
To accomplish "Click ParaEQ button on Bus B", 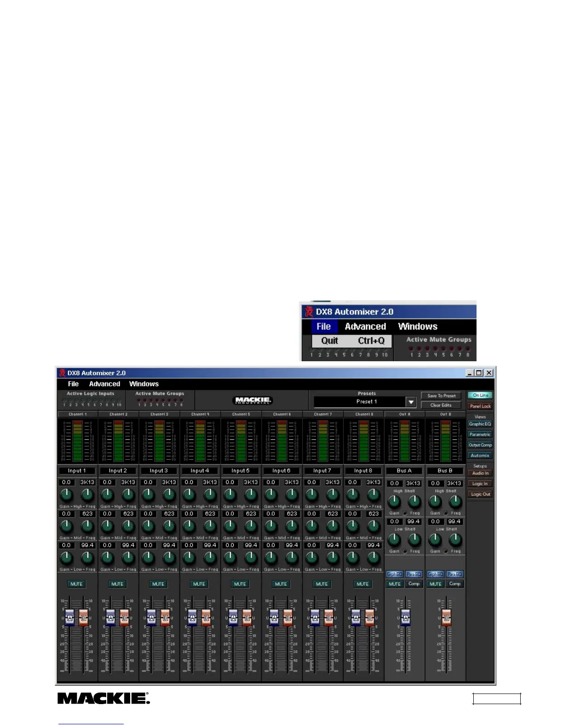I will [x=455, y=574].
